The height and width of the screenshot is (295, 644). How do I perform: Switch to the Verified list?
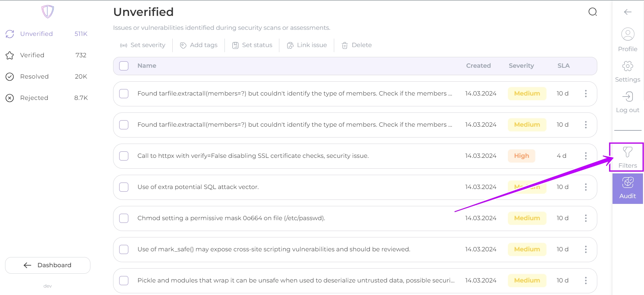pyautogui.click(x=32, y=55)
